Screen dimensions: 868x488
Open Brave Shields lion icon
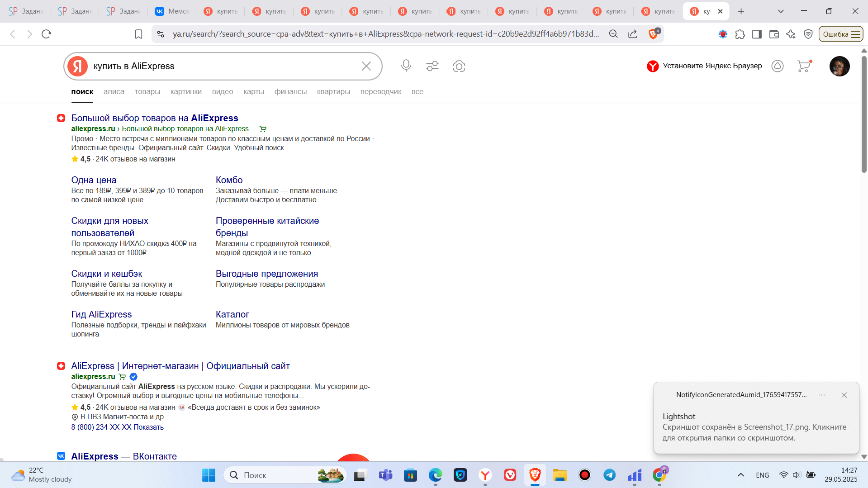click(x=654, y=33)
